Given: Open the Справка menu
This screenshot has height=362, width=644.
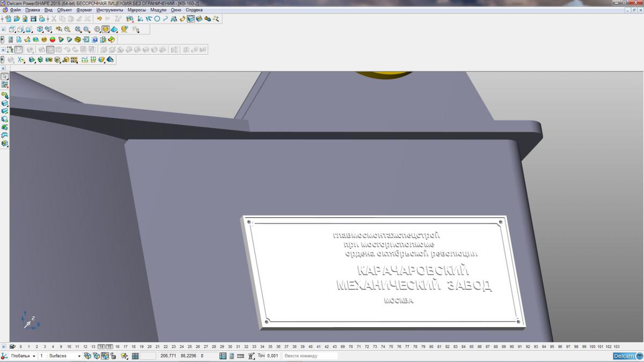Looking at the screenshot, I should (x=194, y=10).
